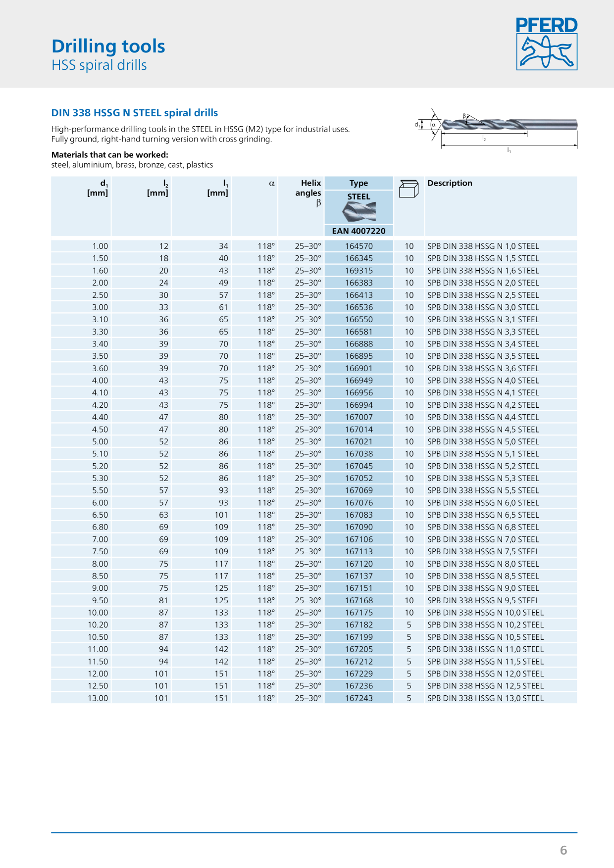Click the α column header
Viewport: 614px width, 868px height.
(x=271, y=184)
